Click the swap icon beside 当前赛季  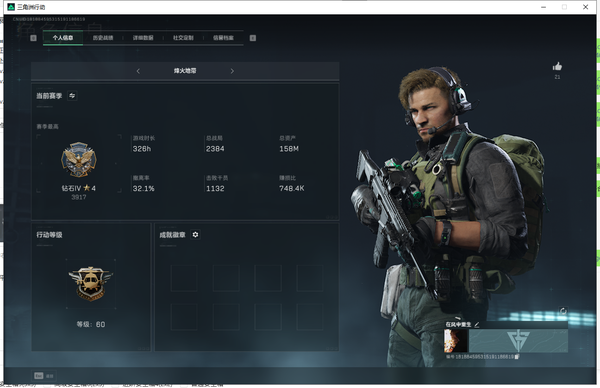pos(72,96)
